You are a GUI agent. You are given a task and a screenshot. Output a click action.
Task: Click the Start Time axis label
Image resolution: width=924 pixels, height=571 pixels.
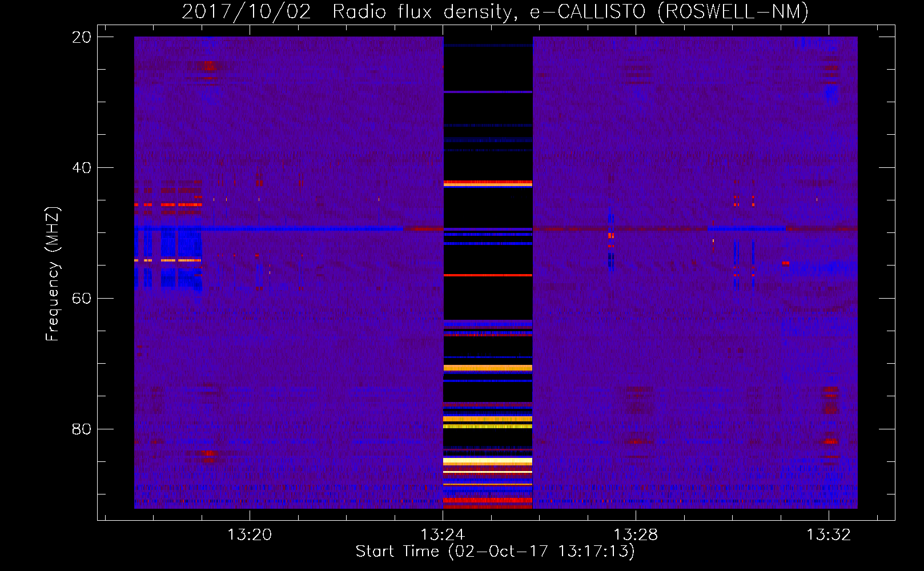[495, 552]
